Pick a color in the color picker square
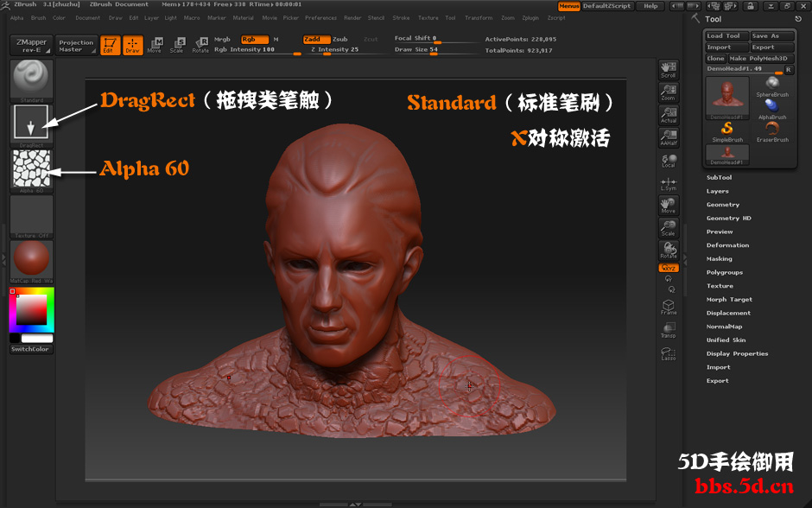Screen dimensions: 812x508 tap(31, 309)
